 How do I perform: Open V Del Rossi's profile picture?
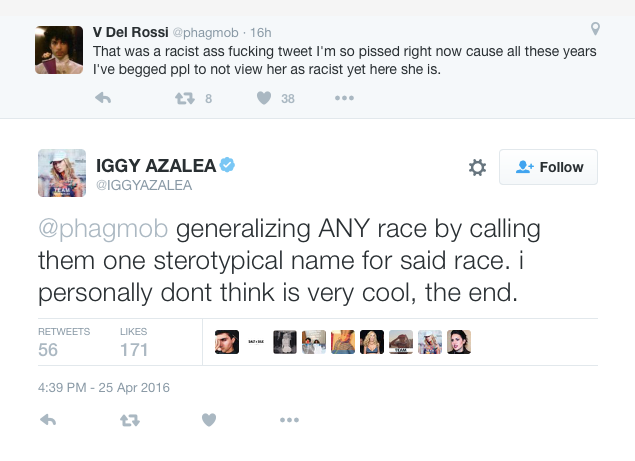pyautogui.click(x=58, y=48)
